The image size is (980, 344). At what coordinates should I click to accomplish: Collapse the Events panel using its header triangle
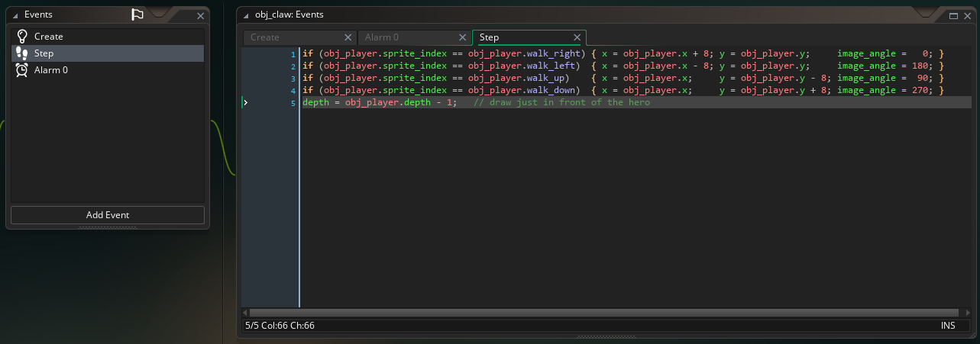[x=16, y=15]
